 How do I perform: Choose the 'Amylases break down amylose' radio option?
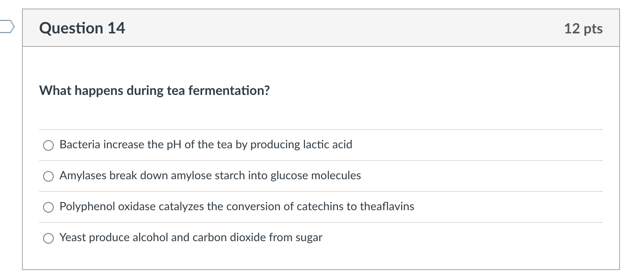pos(48,176)
